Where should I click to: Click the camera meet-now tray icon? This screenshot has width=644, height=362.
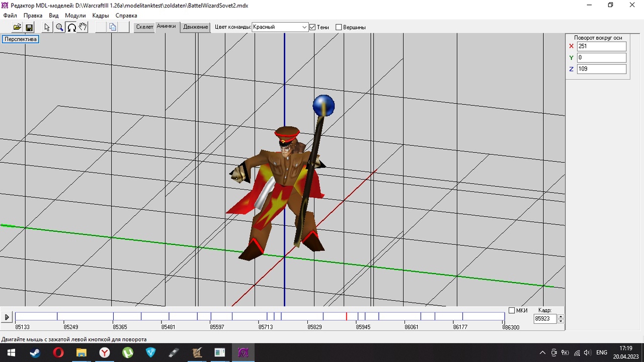pos(554,352)
